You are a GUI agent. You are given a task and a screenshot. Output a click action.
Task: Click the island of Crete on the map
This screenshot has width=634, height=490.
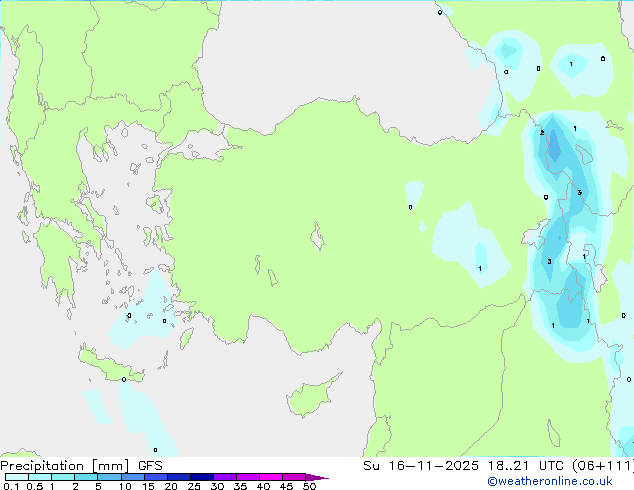(111, 364)
